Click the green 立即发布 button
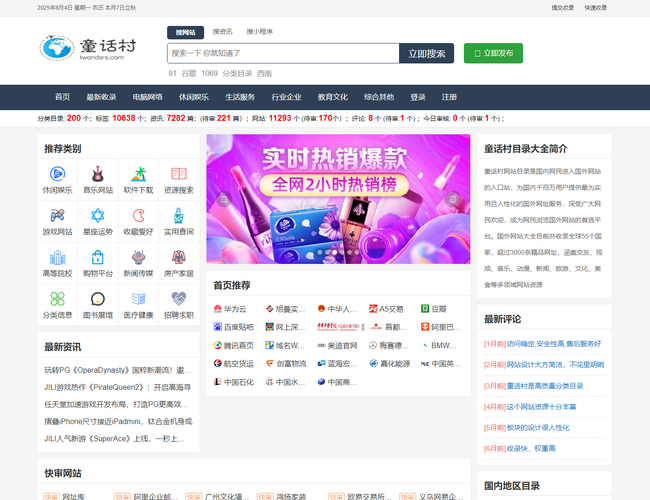 click(493, 53)
